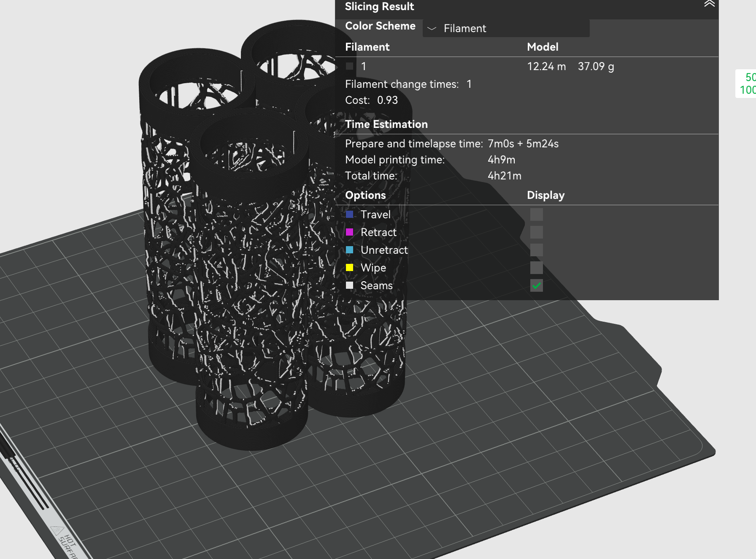The image size is (756, 559).
Task: Click the Time Estimation heading
Action: pyautogui.click(x=386, y=124)
